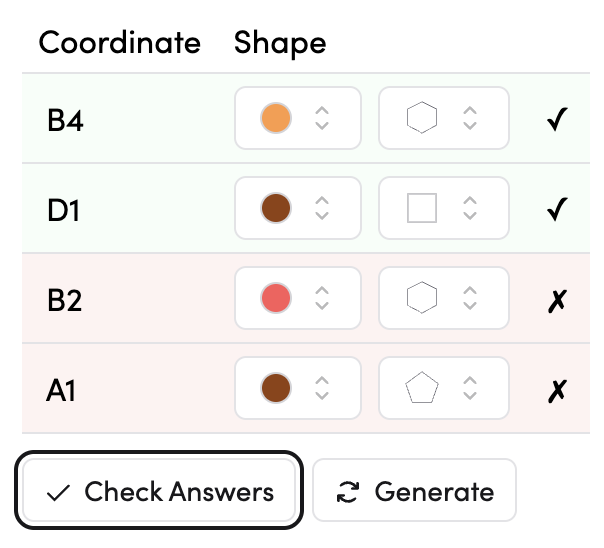Screen dimensions: 604x548
Task: Click the Coordinate column header
Action: (x=119, y=43)
